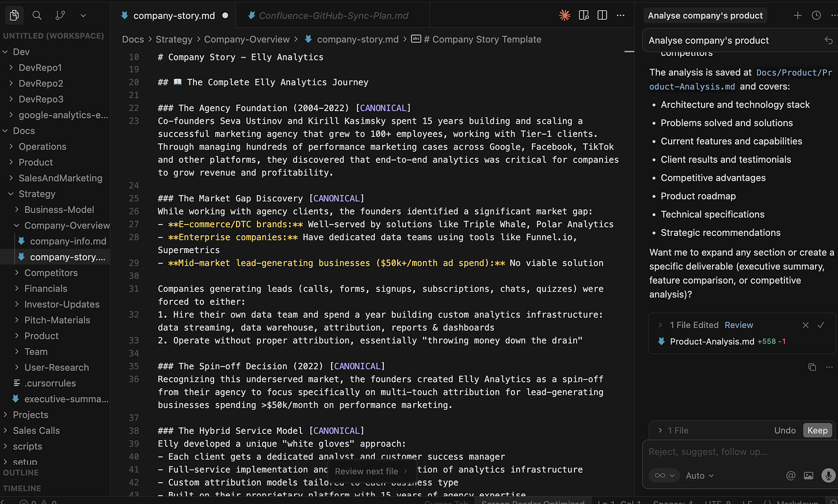Open the Search view icon
Viewport: 838px width, 504px height.
pos(37,16)
